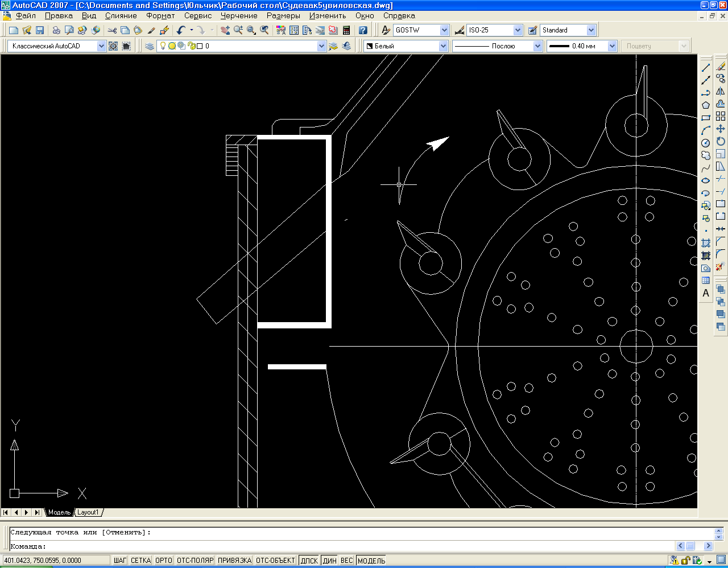Switch to the Layout1 tab
728x568 pixels.
click(x=88, y=512)
